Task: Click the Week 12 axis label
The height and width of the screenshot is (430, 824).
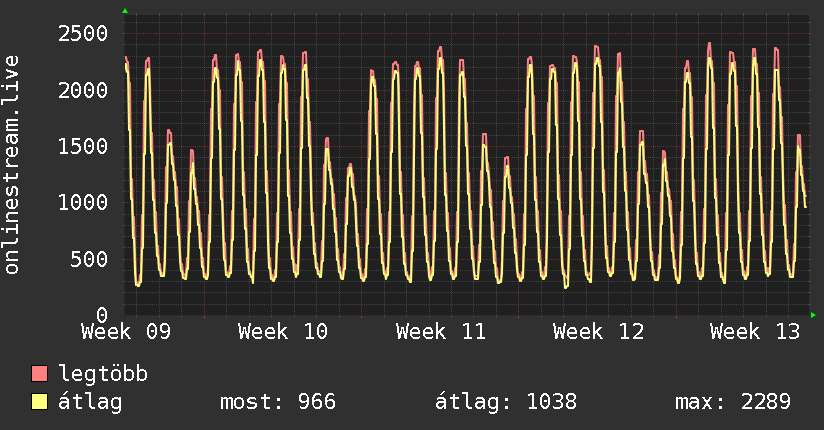Action: 598,332
